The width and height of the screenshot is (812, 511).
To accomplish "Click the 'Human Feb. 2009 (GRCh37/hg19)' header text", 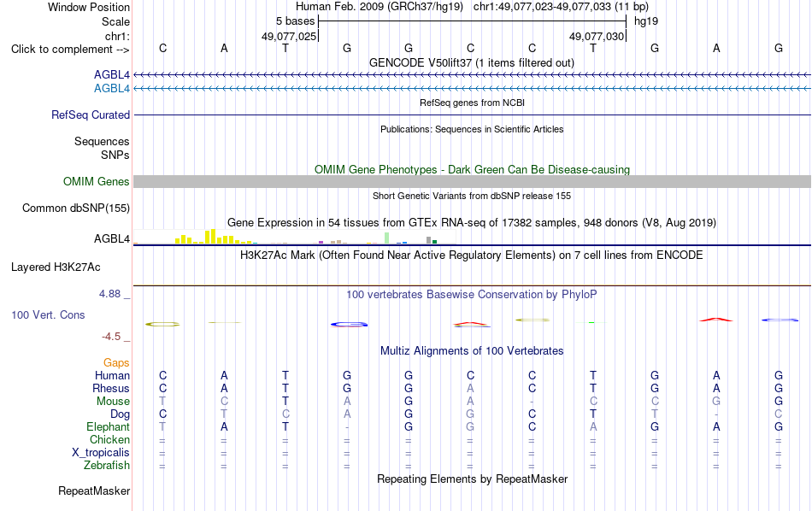I will (x=381, y=7).
